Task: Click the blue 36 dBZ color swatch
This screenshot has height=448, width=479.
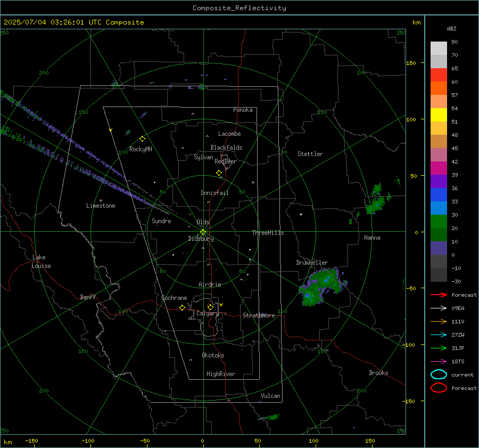Action: 439,194
